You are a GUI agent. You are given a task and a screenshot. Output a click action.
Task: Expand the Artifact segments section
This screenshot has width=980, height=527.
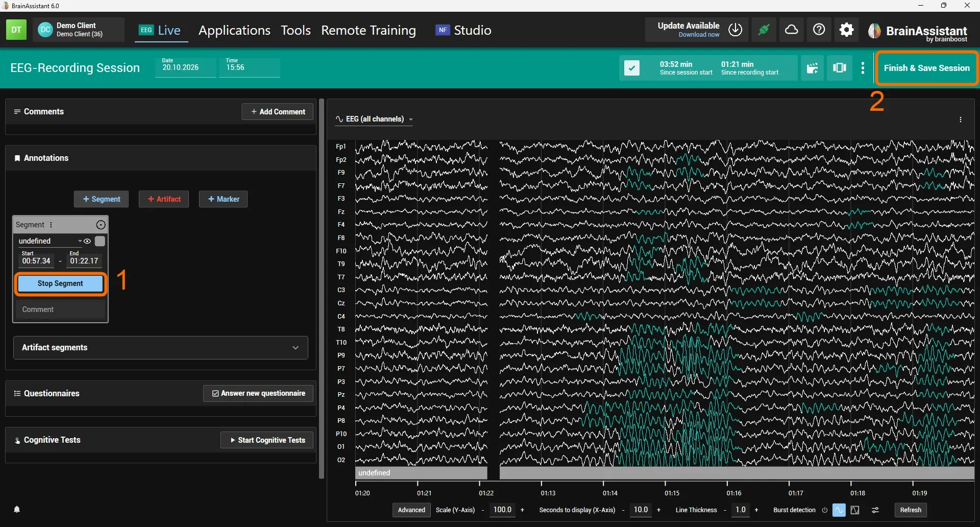(161, 347)
